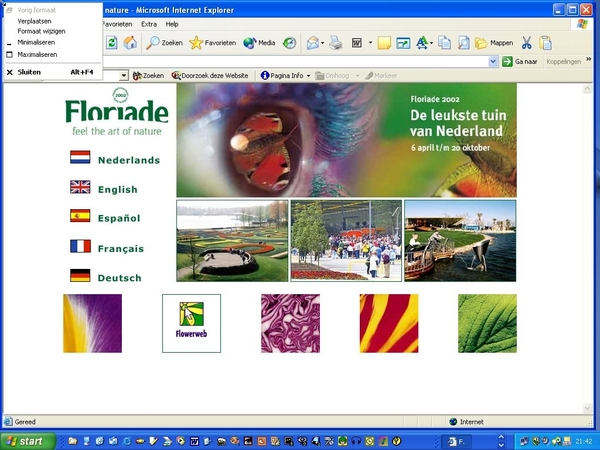The height and width of the screenshot is (450, 600).
Task: Click the greyed-out Markeer button
Action: pyautogui.click(x=381, y=76)
